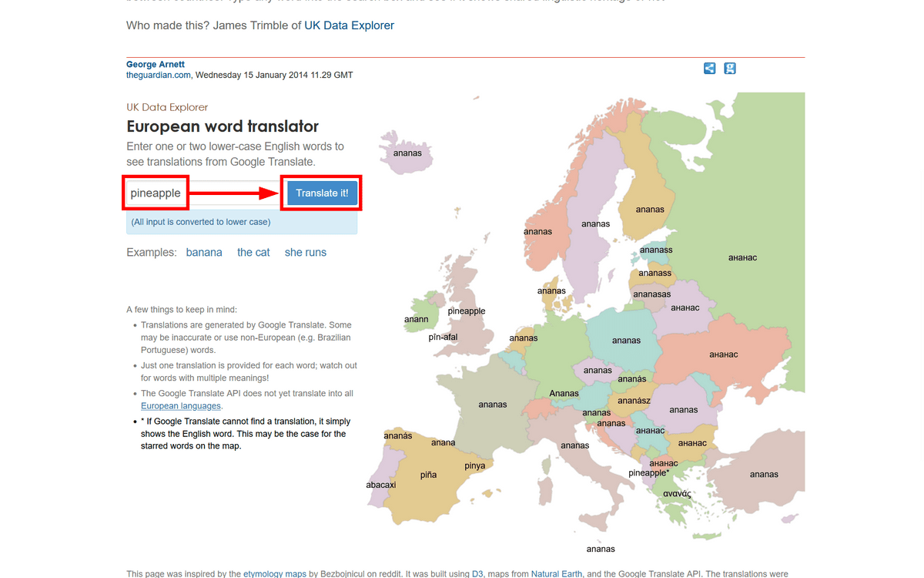Click 'ананас' label on Bulgaria
The height and width of the screenshot is (578, 924).
coord(693,444)
